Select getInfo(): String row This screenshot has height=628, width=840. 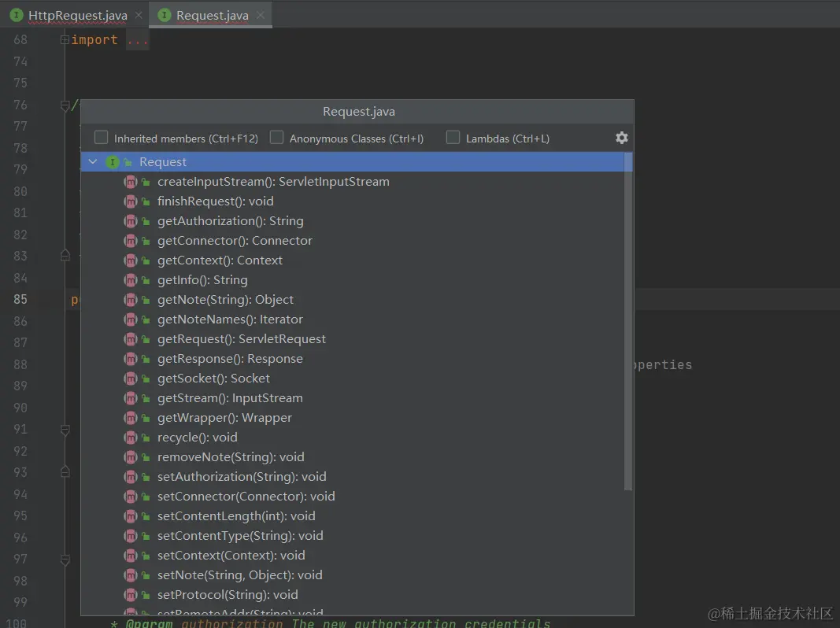[353, 280]
